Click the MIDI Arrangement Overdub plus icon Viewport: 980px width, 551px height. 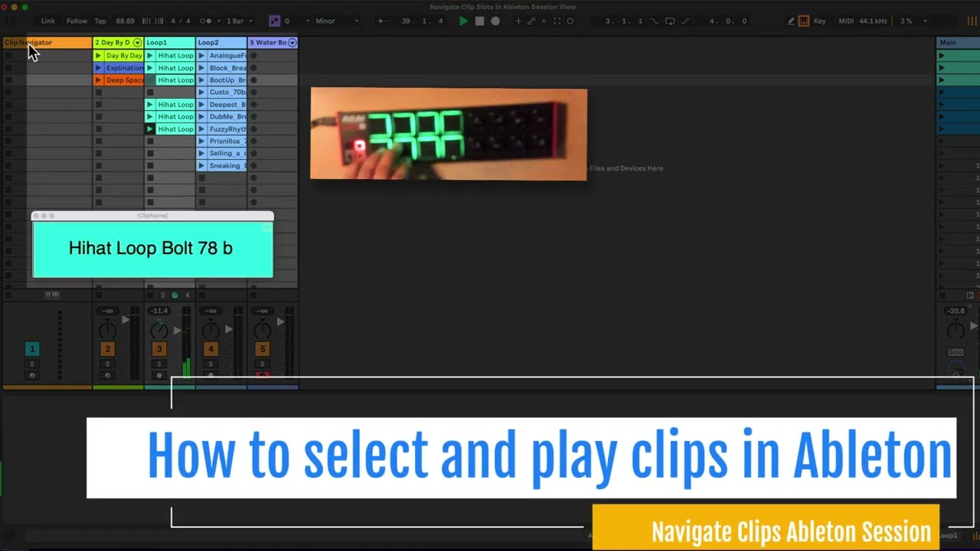pyautogui.click(x=518, y=21)
